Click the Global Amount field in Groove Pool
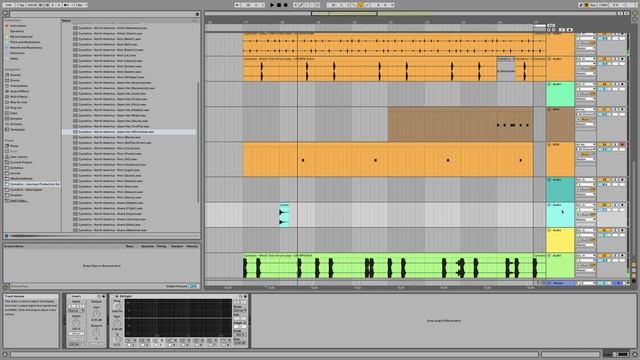640x360 pixels. click(193, 286)
